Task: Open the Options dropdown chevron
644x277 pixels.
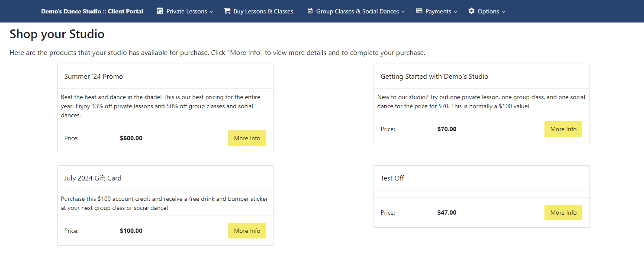Action: (x=503, y=12)
